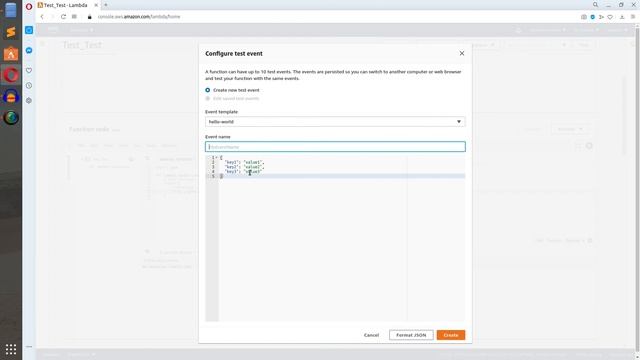This screenshot has width=640, height=360.
Task: Open the globe app in the dock
Action: [x=11, y=118]
